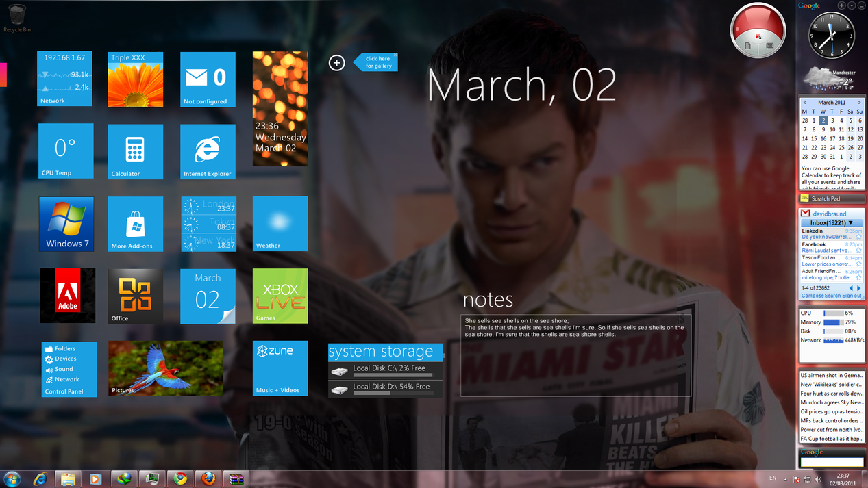Star the Tesco Food email
The width and height of the screenshot is (868, 488).
pos(859,264)
